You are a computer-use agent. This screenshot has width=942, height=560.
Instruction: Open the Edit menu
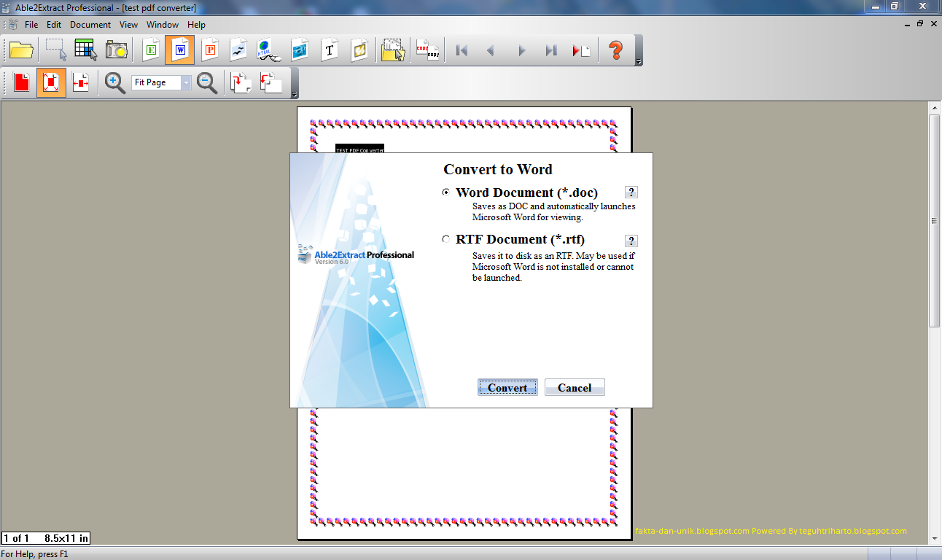pyautogui.click(x=54, y=25)
